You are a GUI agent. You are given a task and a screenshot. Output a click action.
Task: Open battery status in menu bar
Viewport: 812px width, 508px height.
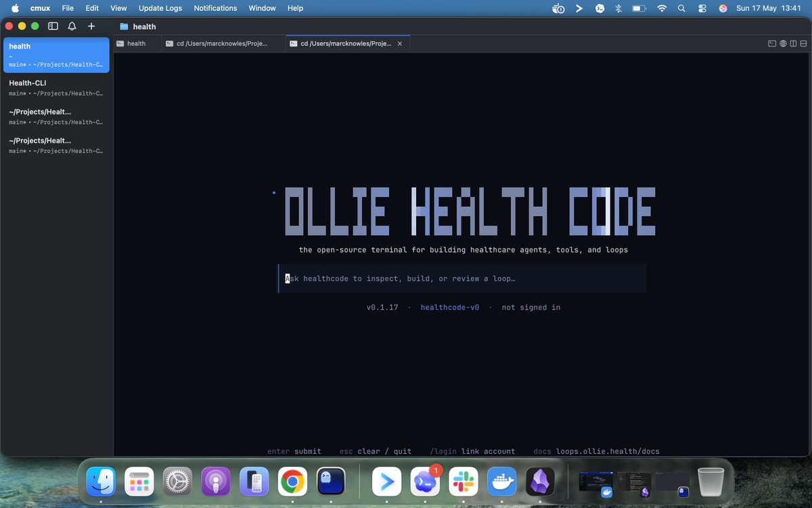point(639,8)
